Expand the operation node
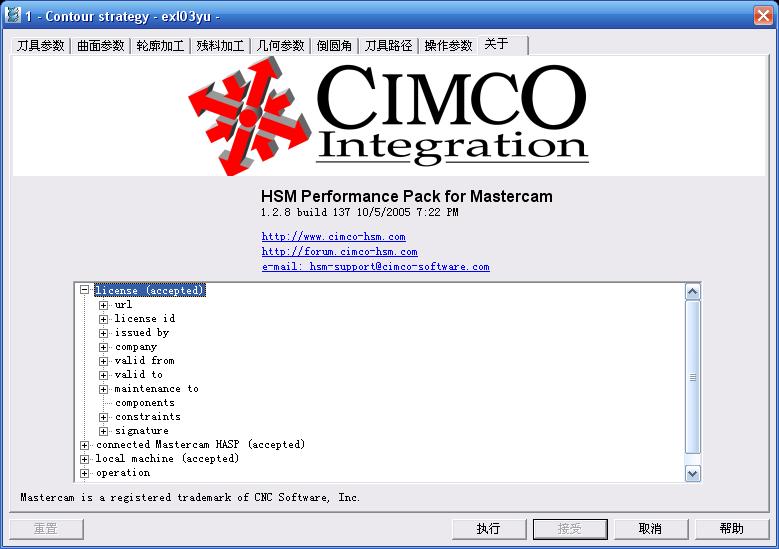This screenshot has height=549, width=779. click(x=84, y=473)
